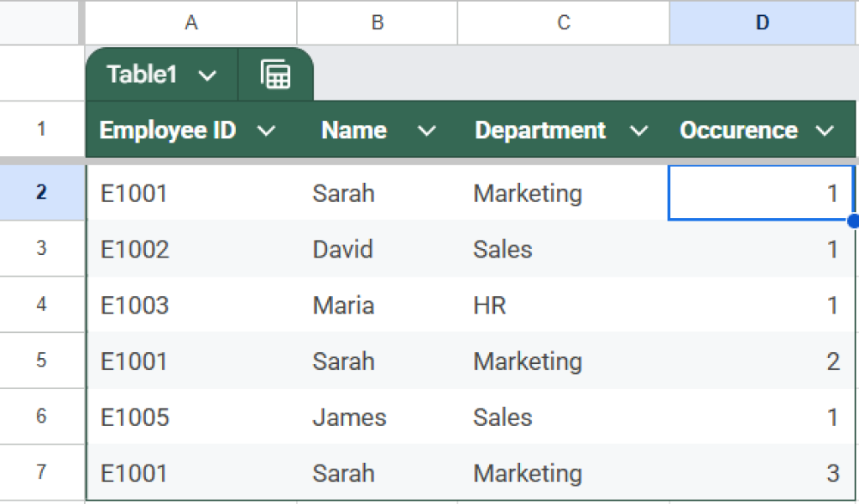Select column D header
Image resolution: width=859 pixels, height=504 pixels.
(x=760, y=23)
